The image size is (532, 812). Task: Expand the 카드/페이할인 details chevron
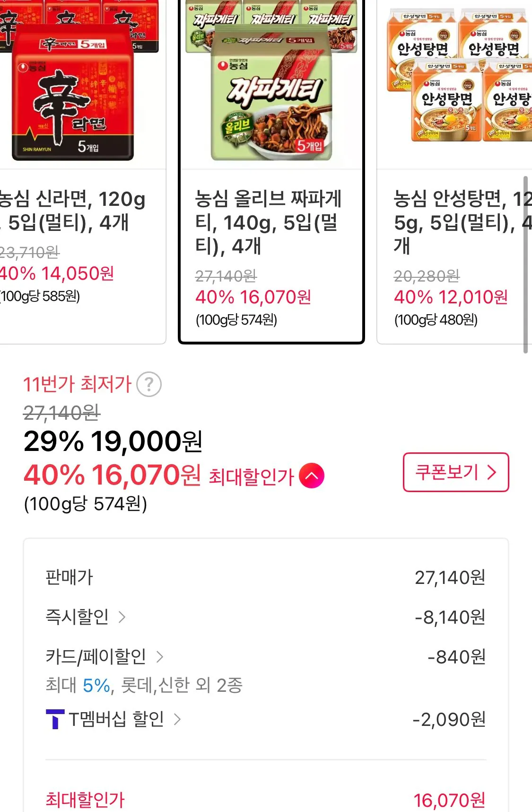tap(159, 657)
